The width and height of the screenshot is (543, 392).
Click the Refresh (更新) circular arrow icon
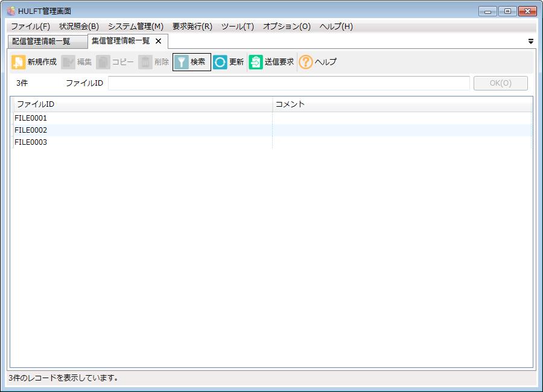coord(220,62)
